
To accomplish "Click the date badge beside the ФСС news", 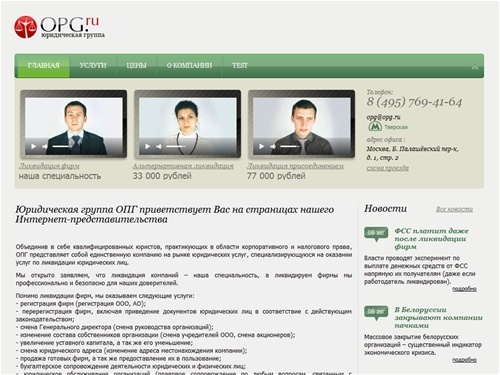I will (x=376, y=234).
